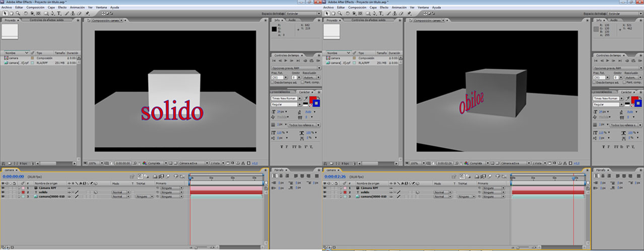Click center text icon in left Párrafo panel
644x251 pixels.
click(x=281, y=176)
